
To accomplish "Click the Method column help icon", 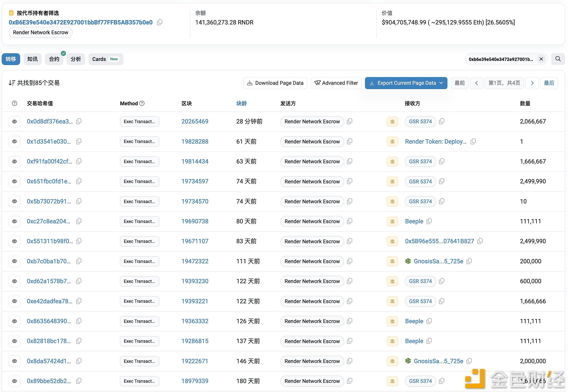I will (x=142, y=103).
